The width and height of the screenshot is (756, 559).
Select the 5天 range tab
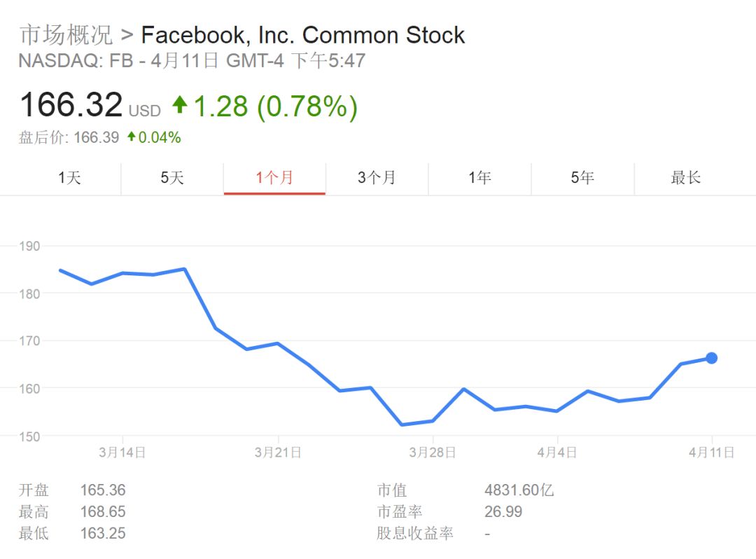172,178
